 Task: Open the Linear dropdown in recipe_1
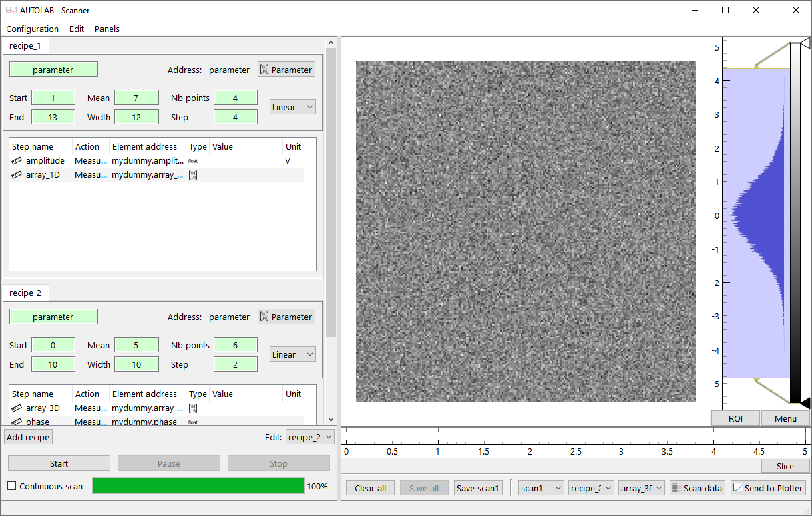(292, 107)
